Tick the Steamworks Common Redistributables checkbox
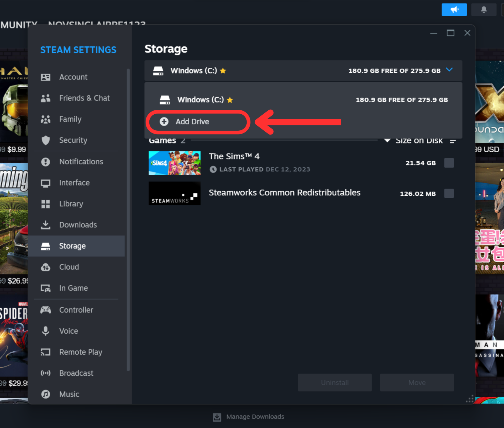This screenshot has width=504, height=428. tap(449, 194)
